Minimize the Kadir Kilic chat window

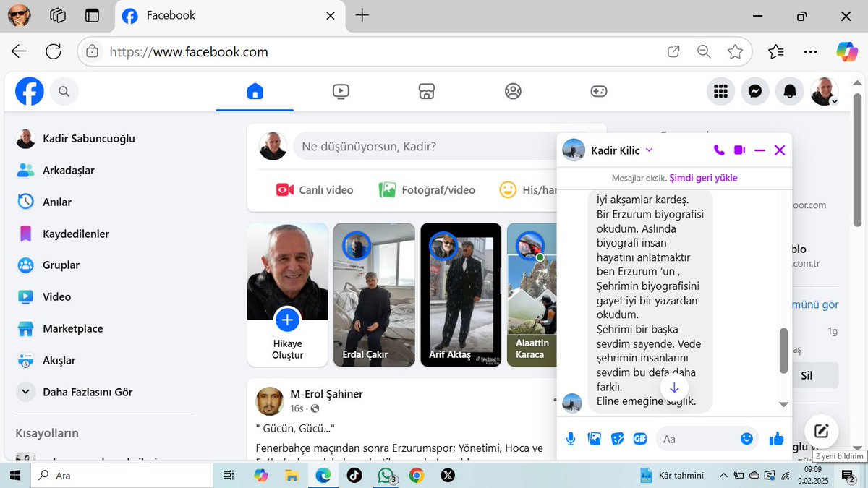point(759,150)
